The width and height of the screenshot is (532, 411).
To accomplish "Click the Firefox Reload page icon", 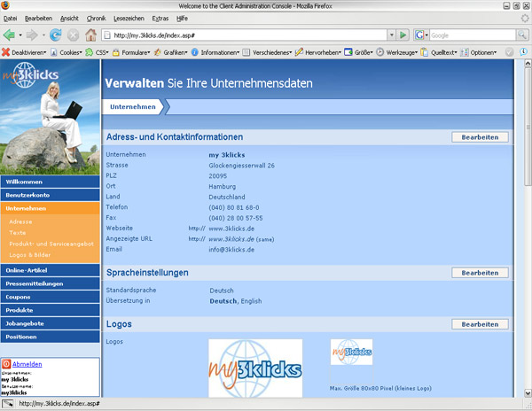I will coord(56,35).
